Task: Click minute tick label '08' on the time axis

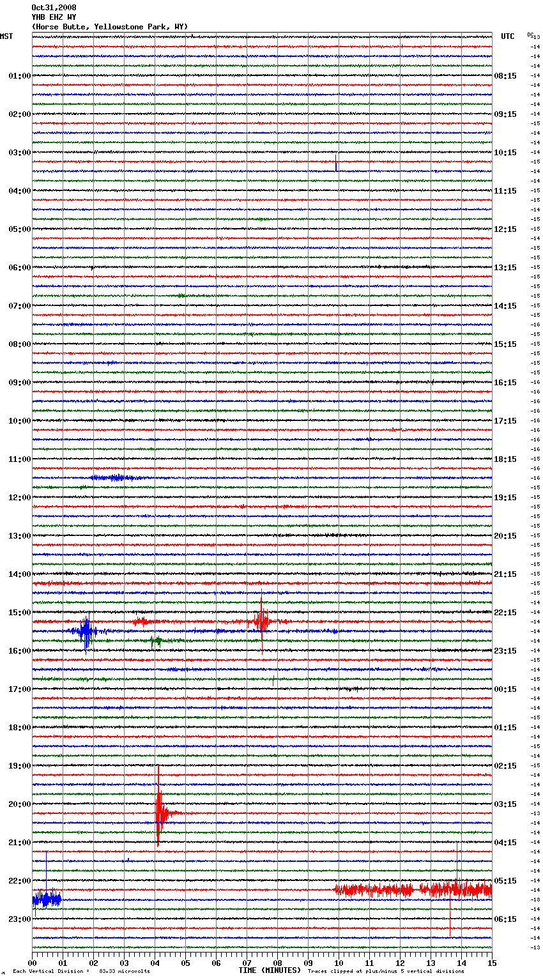Action: pyautogui.click(x=277, y=963)
